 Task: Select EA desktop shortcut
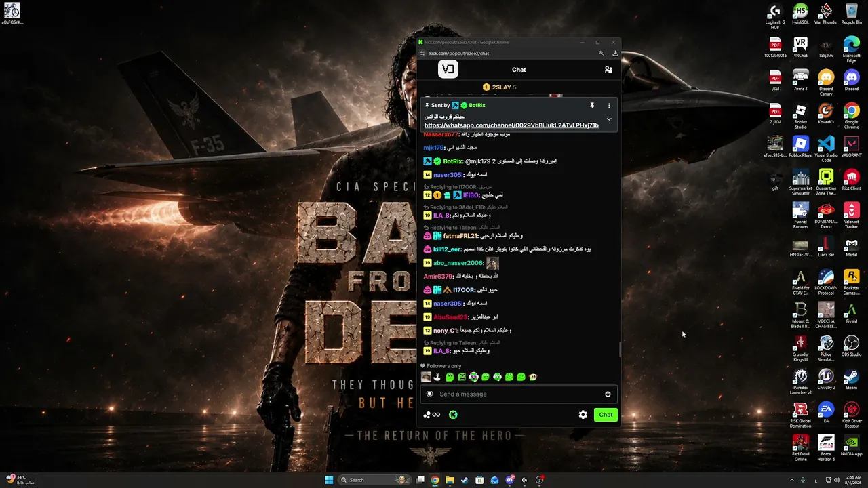point(826,413)
